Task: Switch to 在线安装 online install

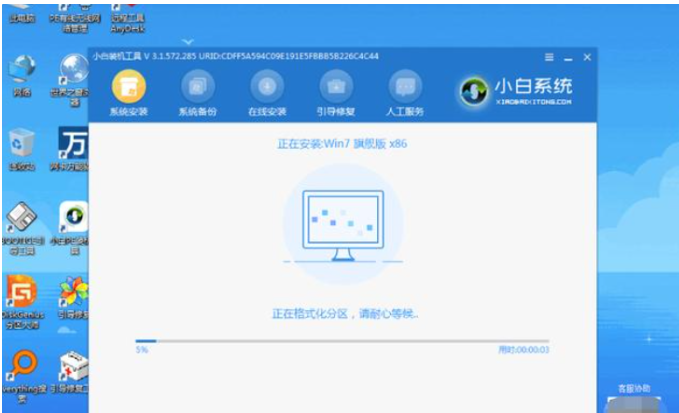Action: 267,93
